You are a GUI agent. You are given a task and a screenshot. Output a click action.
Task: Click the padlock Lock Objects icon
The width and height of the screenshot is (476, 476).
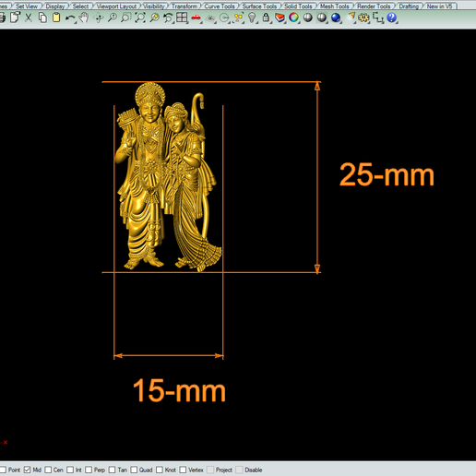coord(266,18)
